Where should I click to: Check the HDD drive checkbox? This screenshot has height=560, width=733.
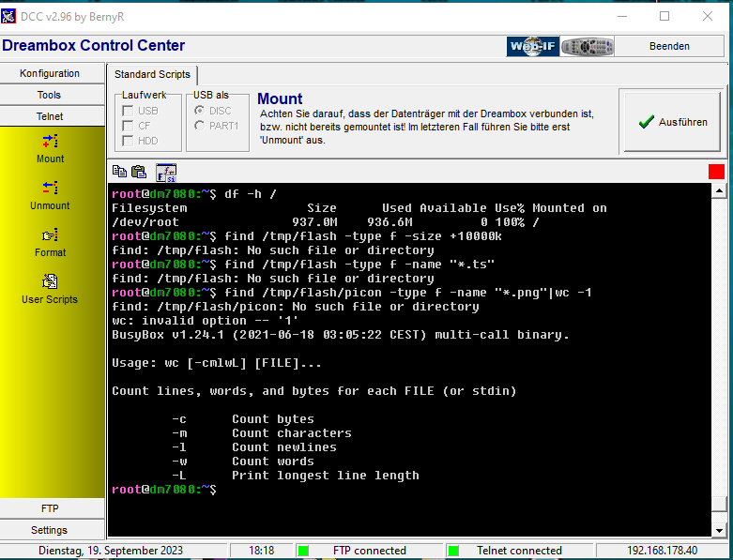(128, 141)
